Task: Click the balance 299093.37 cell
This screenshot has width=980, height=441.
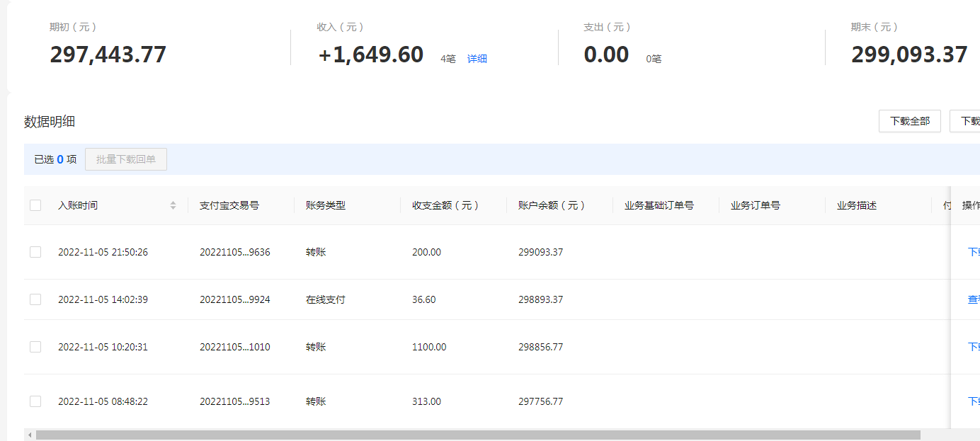Action: click(541, 252)
